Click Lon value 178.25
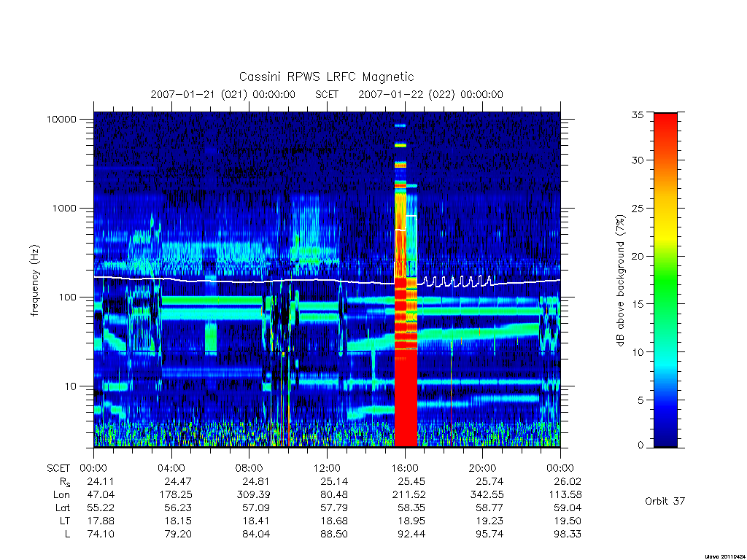This screenshot has width=747, height=560. click(175, 495)
